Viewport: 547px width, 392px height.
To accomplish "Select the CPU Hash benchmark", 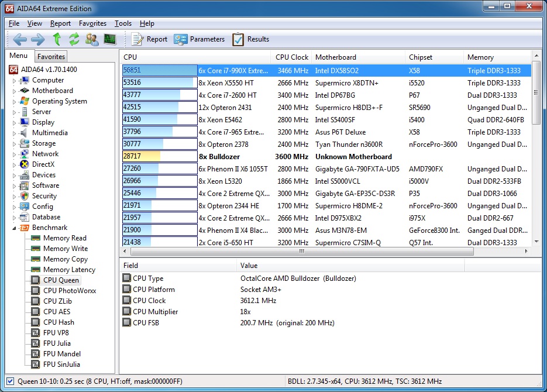I will click(59, 322).
